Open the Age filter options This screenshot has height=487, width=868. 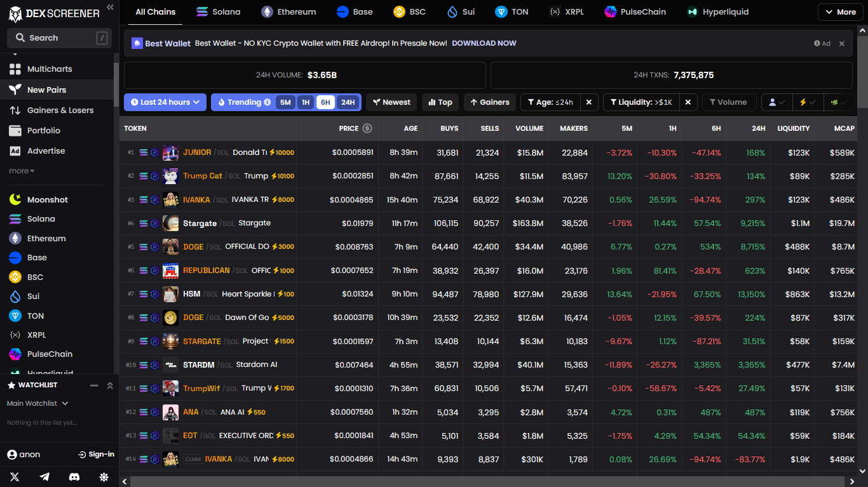coord(550,102)
